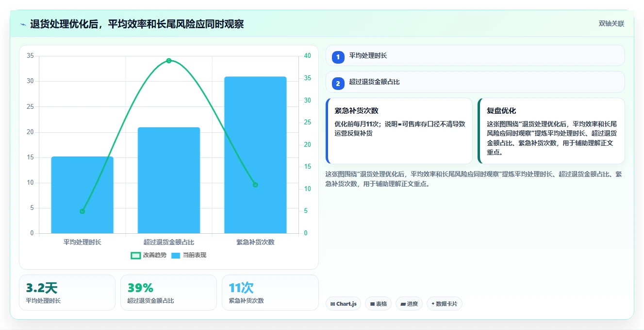Viewport: 644px width, 330px height.
Task: Open the 紧急补货次数 info card
Action: pos(399,131)
